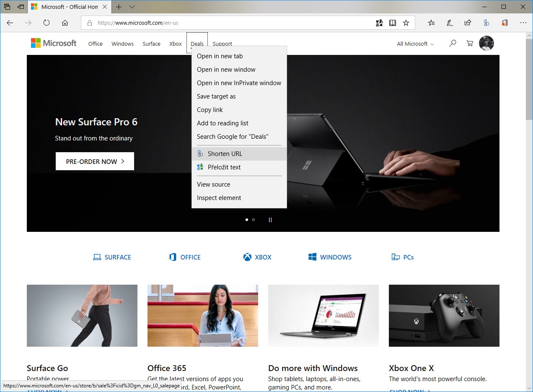The height and width of the screenshot is (392, 533).
Task: Click the address bar lock icon
Action: (x=89, y=23)
